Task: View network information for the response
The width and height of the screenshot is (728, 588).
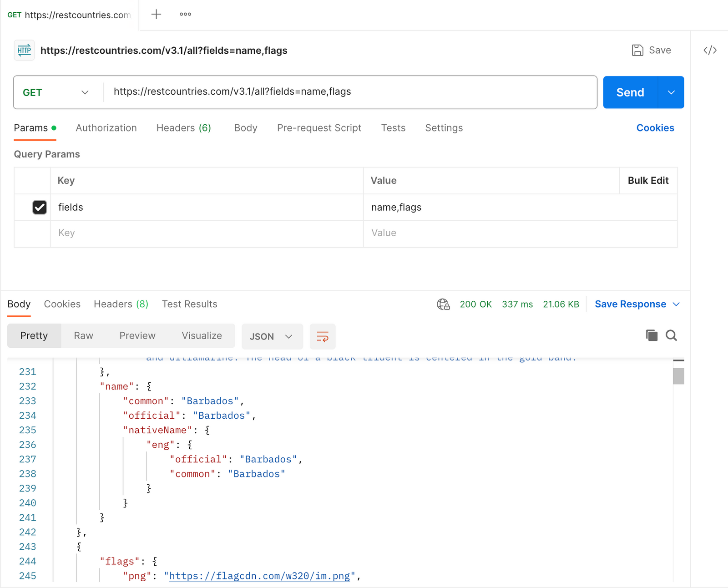Action: point(443,304)
